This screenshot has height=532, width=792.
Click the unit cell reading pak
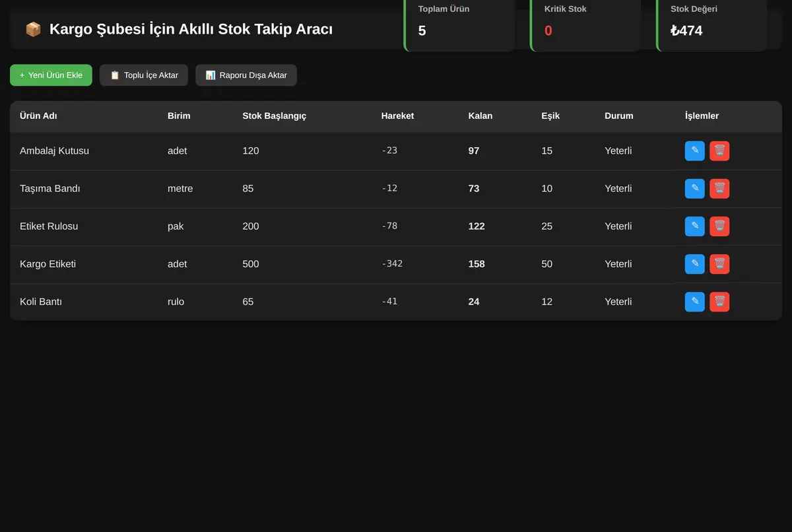[x=176, y=226]
